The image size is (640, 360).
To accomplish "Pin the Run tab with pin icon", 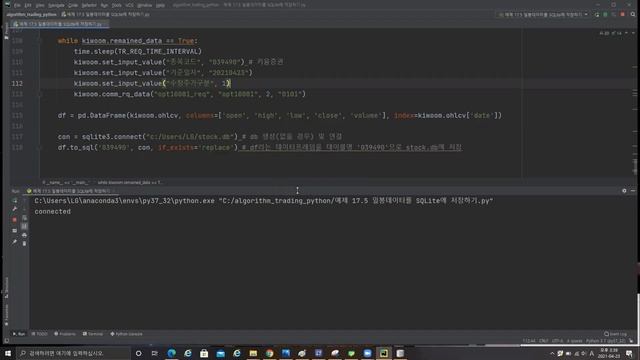I will click(15, 242).
